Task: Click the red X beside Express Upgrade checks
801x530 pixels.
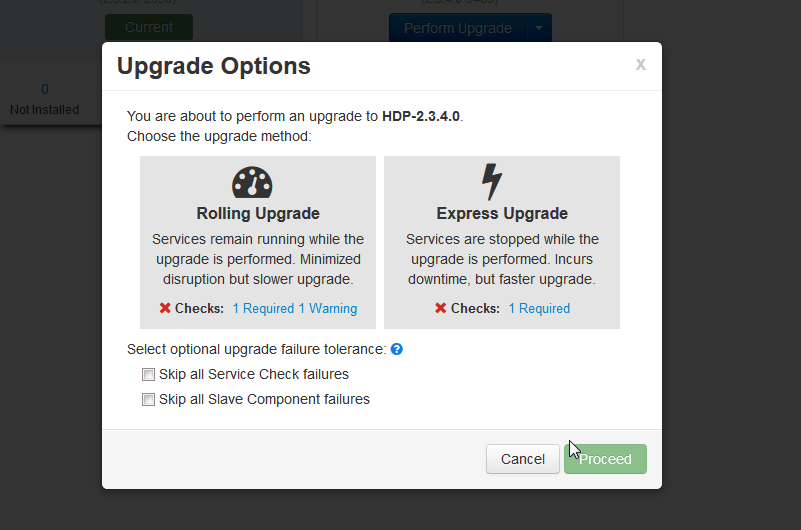Action: point(441,308)
